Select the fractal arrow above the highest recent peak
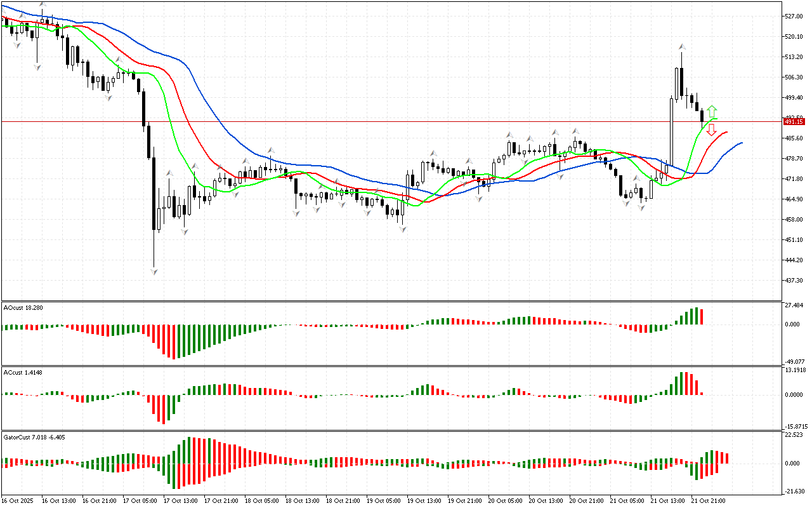812x508 pixels. [x=682, y=46]
